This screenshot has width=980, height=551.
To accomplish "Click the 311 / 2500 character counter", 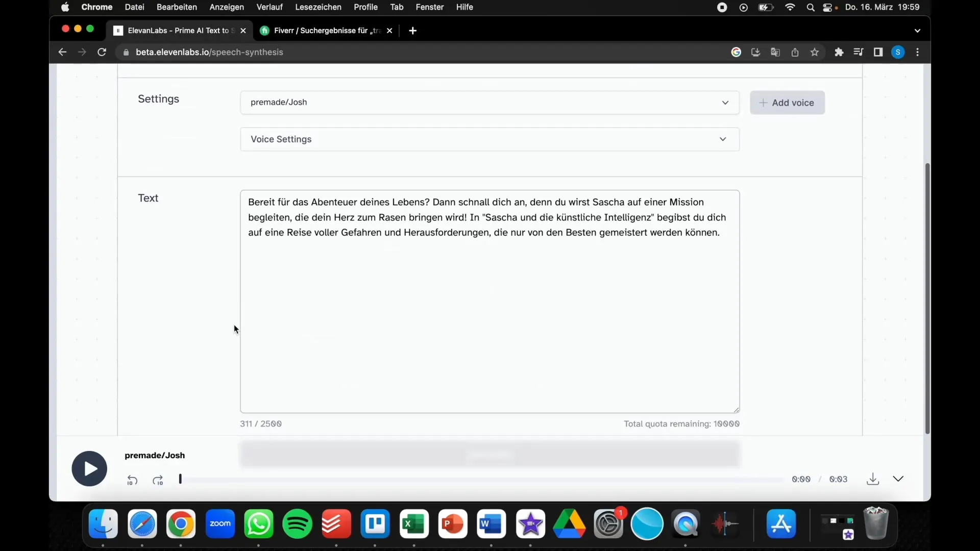I will [261, 424].
